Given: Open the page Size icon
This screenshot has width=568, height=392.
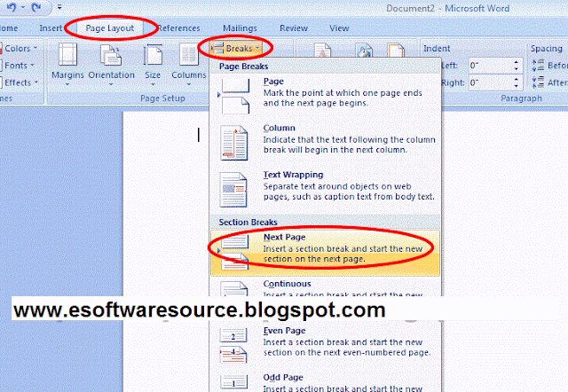Looking at the screenshot, I should (153, 54).
